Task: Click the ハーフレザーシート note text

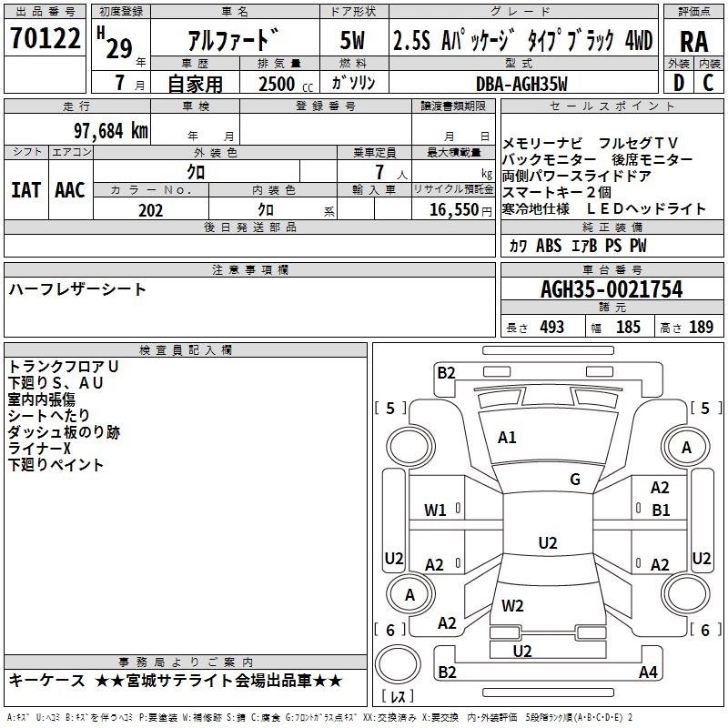Action: pyautogui.click(x=77, y=289)
